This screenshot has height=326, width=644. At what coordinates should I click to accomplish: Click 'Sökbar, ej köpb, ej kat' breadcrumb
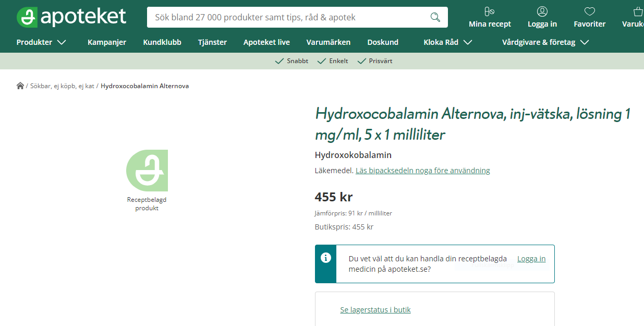pyautogui.click(x=62, y=86)
